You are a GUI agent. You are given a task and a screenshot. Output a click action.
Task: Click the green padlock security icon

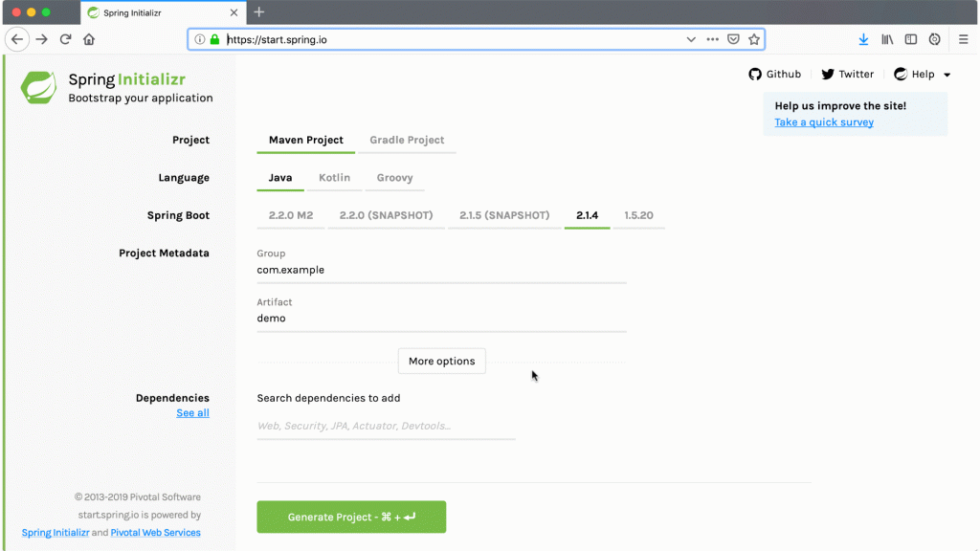tap(215, 39)
